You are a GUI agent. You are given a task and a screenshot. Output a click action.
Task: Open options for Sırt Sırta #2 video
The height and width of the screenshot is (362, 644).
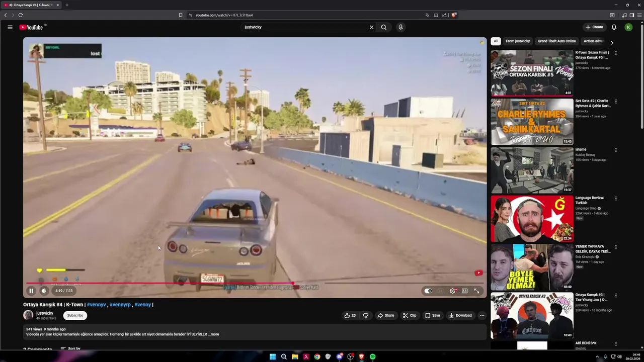(616, 102)
